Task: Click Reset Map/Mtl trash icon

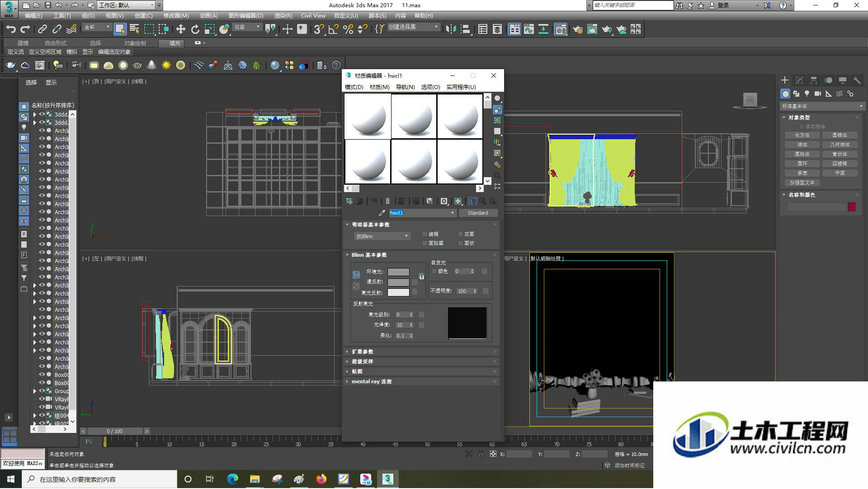Action: 387,201
